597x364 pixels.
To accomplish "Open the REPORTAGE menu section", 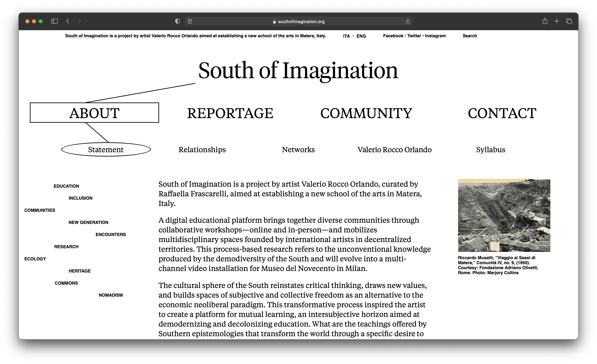I will point(230,113).
